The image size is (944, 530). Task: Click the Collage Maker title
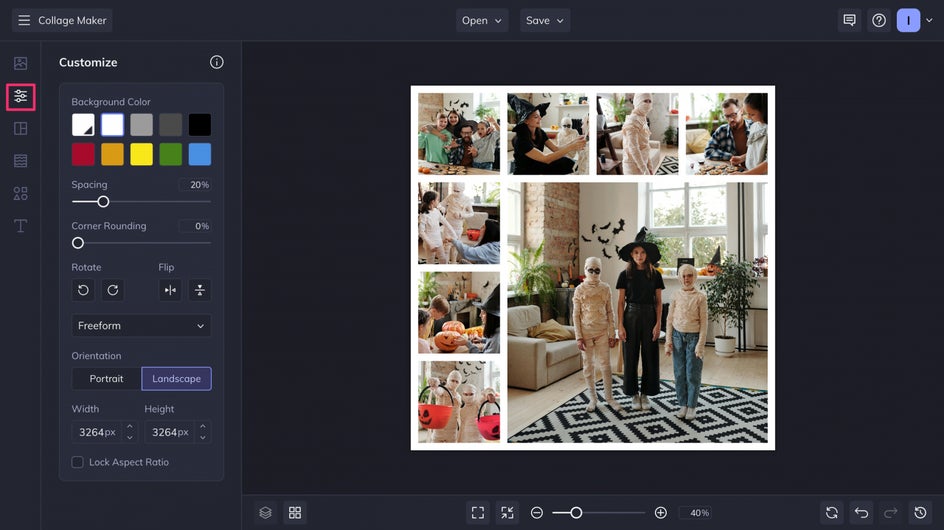coord(72,20)
